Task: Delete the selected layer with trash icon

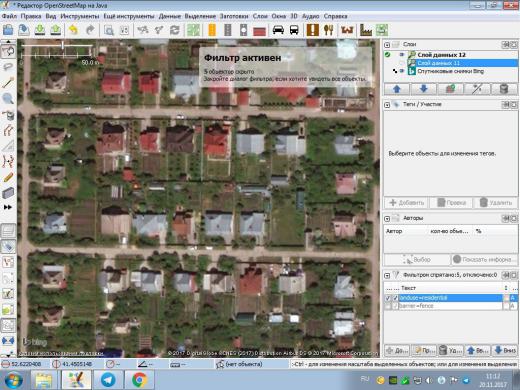Action: pos(504,89)
